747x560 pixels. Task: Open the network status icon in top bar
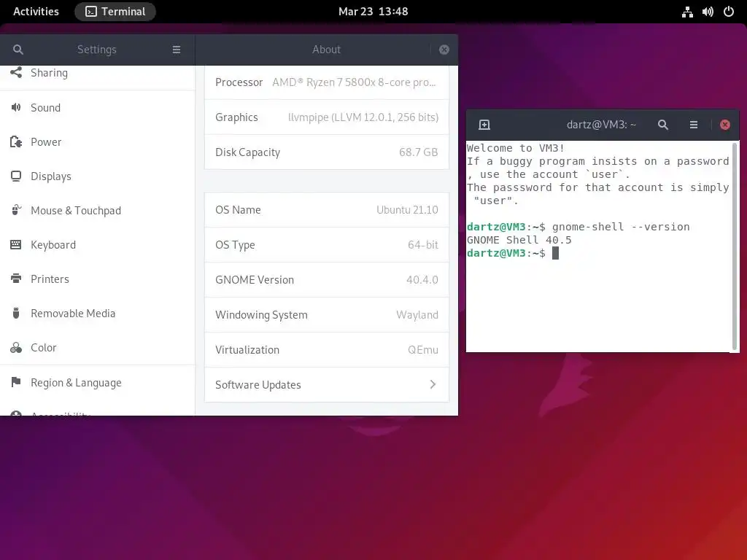pyautogui.click(x=687, y=12)
